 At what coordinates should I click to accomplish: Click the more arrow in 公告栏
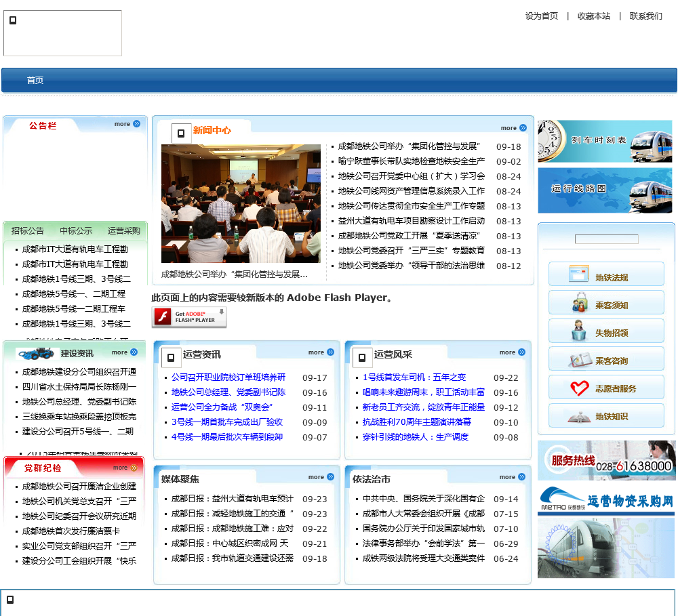[x=137, y=123]
